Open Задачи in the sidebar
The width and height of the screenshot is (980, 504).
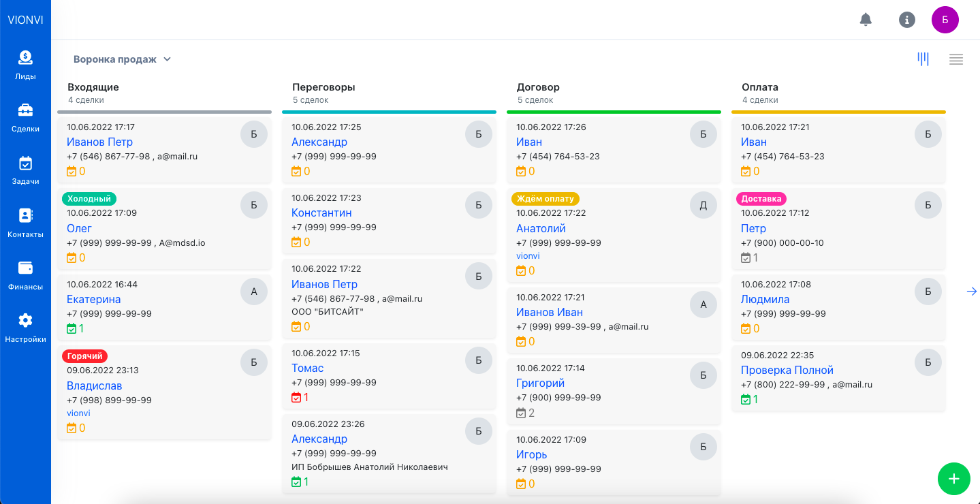tap(25, 170)
